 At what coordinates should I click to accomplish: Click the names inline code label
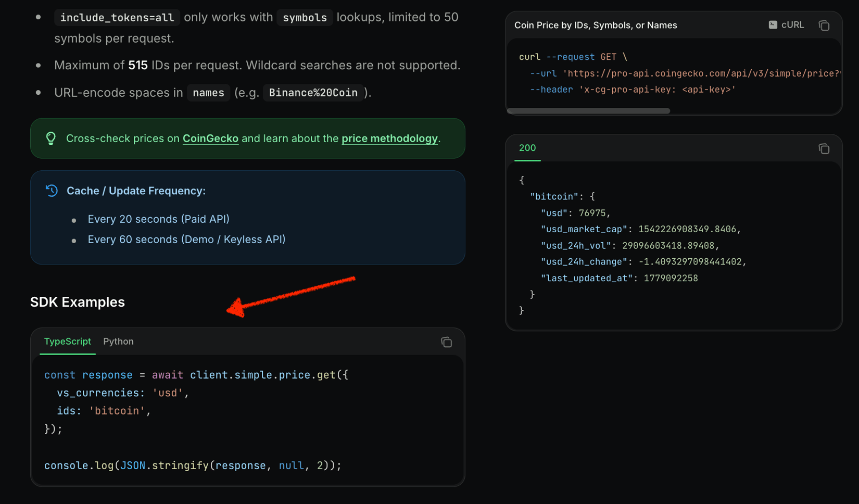208,93
